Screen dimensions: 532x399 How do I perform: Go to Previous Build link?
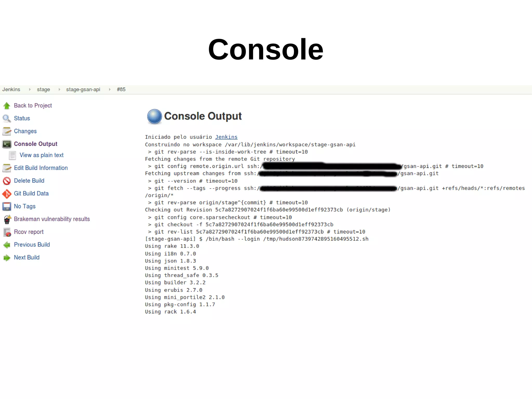point(32,245)
